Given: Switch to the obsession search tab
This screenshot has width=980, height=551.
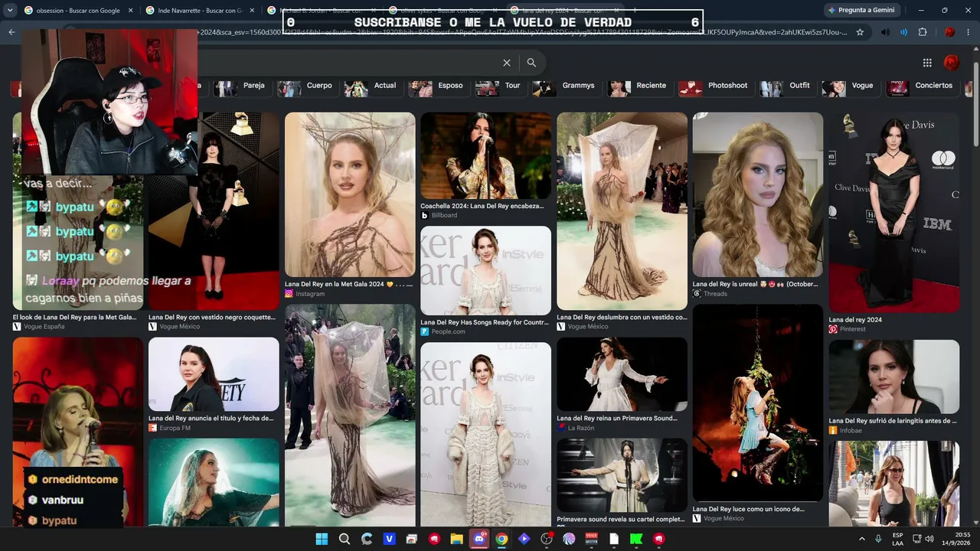Looking at the screenshot, I should click(x=78, y=11).
